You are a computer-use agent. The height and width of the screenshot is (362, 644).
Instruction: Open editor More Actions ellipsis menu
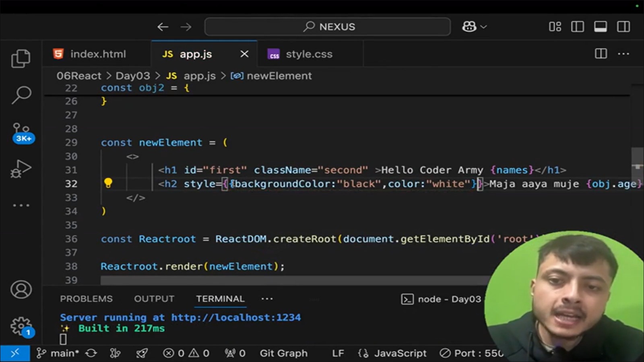tap(623, 54)
